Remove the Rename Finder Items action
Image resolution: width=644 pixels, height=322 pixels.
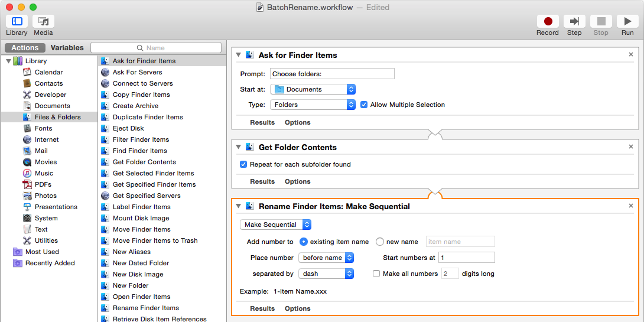tap(630, 206)
